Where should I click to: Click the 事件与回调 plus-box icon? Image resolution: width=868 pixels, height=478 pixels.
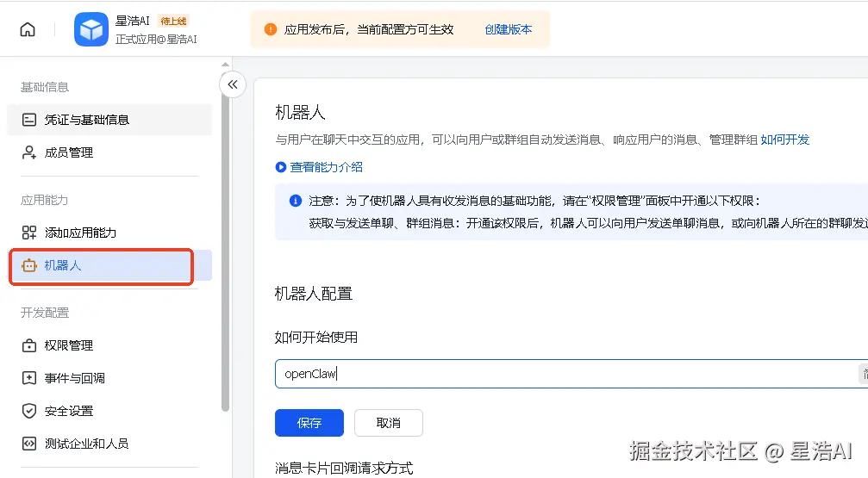(x=28, y=378)
